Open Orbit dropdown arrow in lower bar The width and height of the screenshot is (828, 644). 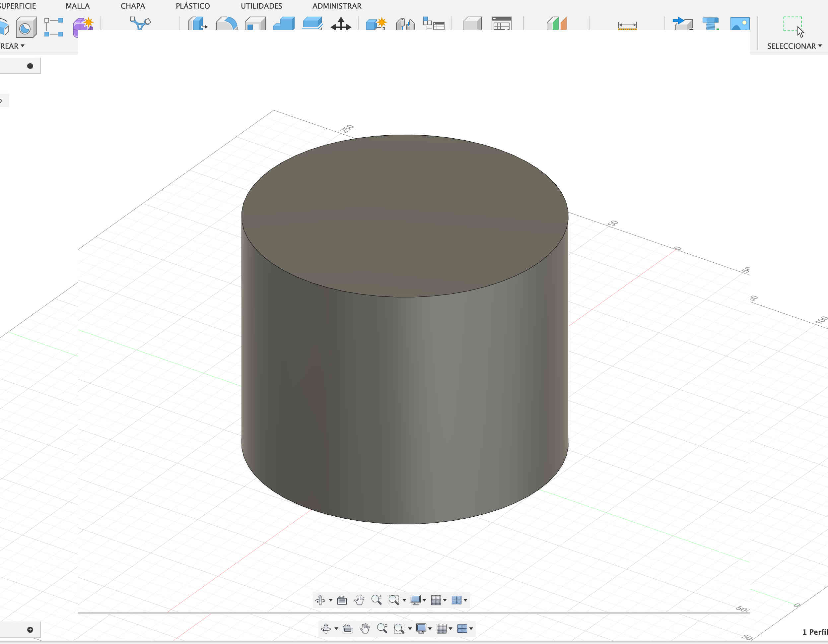coord(336,629)
